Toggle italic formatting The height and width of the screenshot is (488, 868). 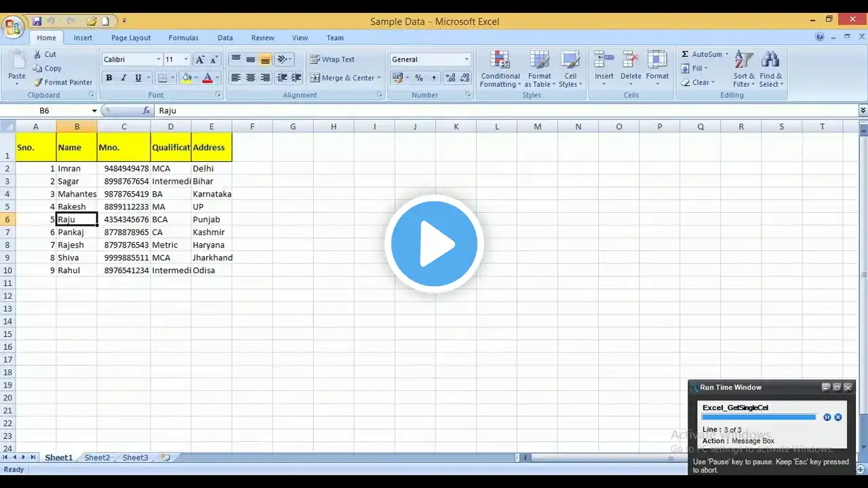click(x=123, y=78)
